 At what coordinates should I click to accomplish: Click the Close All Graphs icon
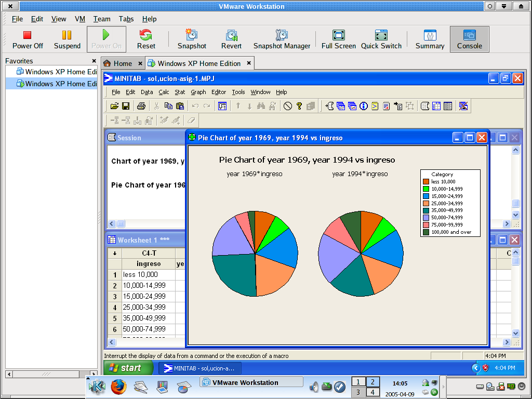click(x=463, y=106)
